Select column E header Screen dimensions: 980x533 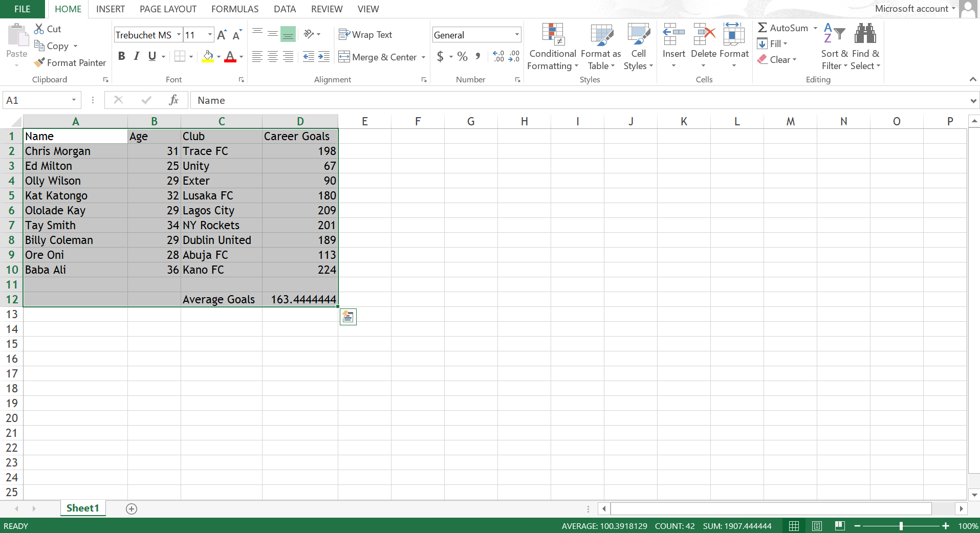tap(364, 121)
